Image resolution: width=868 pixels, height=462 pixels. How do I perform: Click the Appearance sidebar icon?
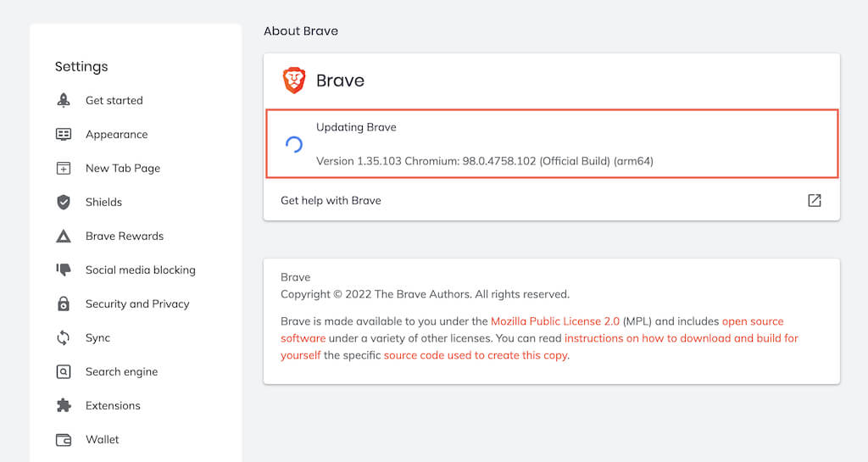(64, 134)
